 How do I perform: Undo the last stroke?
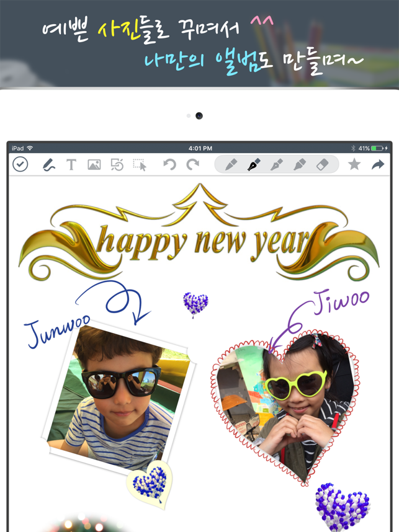169,164
